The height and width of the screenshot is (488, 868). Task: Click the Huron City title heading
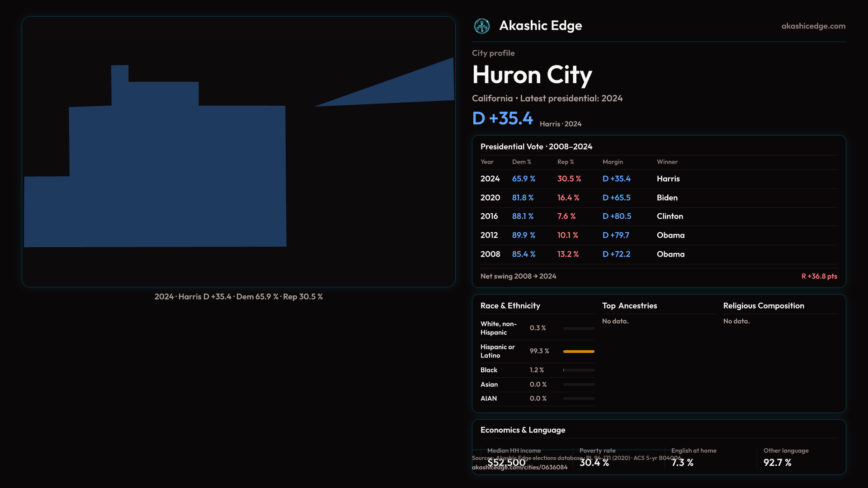click(532, 75)
